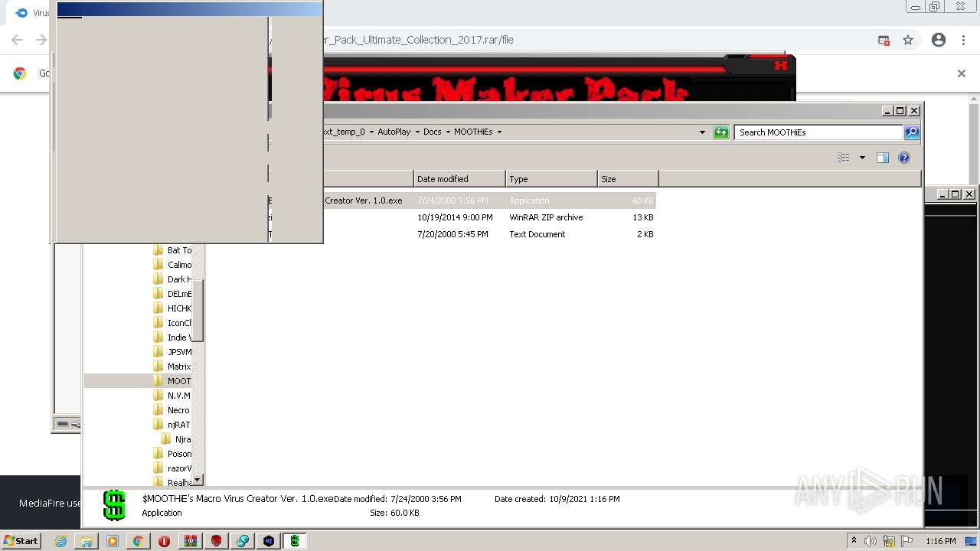The image size is (980, 551).
Task: Sort files by Date modified column
Action: [x=459, y=179]
